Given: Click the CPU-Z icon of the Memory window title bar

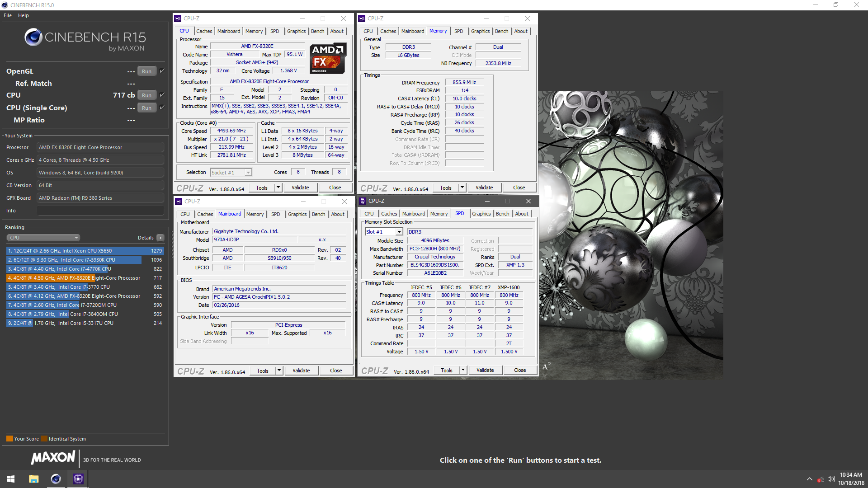Looking at the screenshot, I should pos(362,19).
